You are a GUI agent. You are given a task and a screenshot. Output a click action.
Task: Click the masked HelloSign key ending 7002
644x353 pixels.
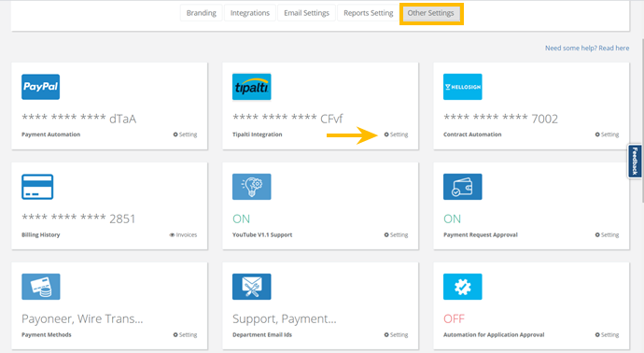click(x=500, y=119)
